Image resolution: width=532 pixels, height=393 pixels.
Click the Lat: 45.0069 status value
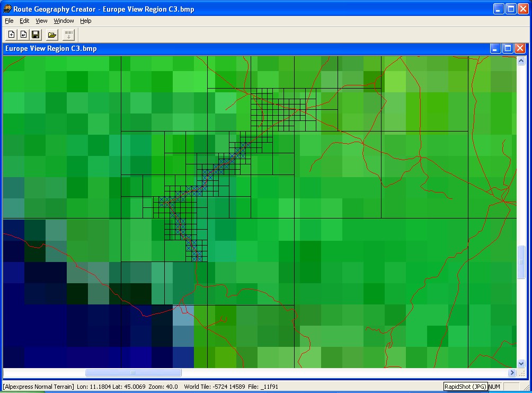[x=129, y=387]
